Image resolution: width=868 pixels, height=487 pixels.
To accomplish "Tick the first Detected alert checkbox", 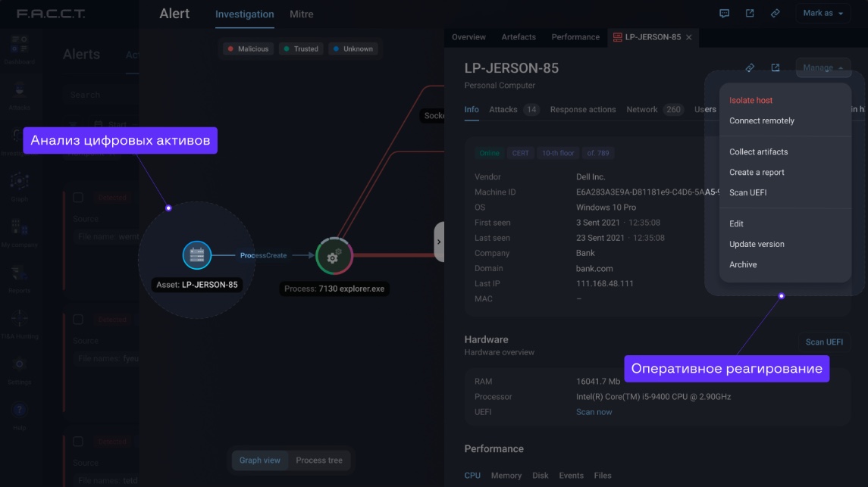I will click(x=78, y=198).
